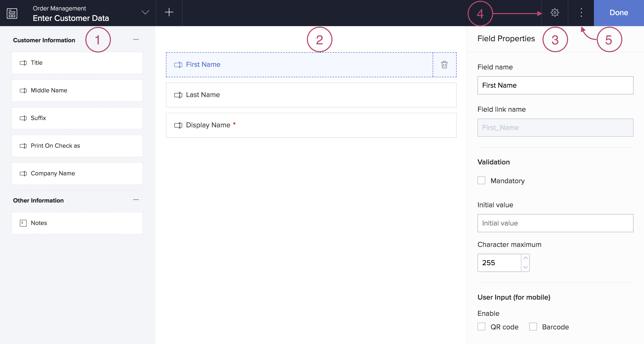
Task: Collapse the Customer Information section
Action: pyautogui.click(x=136, y=40)
